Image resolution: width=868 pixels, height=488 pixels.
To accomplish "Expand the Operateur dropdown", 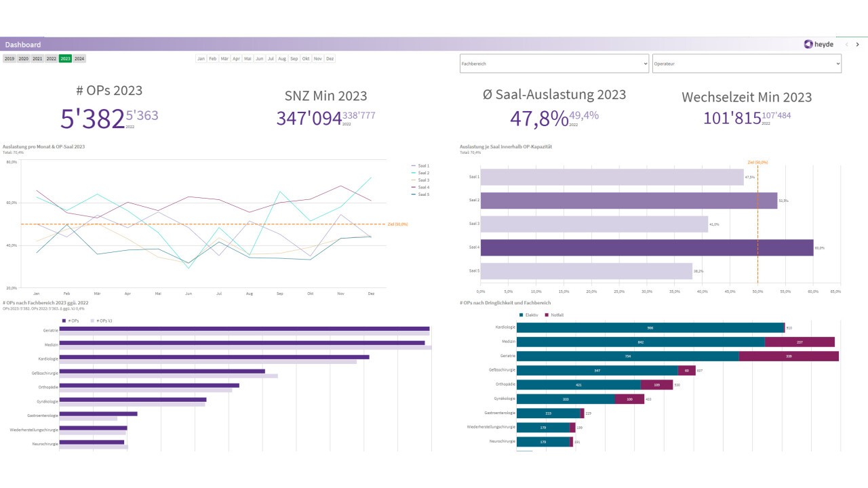I will 747,64.
